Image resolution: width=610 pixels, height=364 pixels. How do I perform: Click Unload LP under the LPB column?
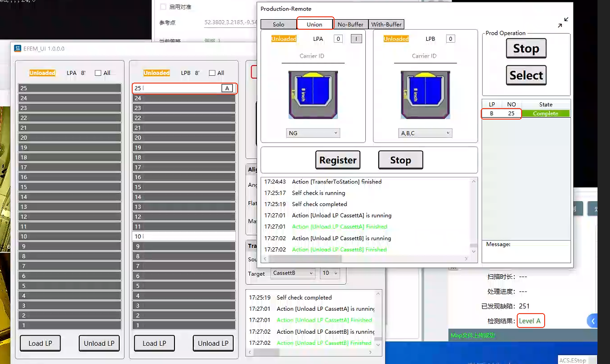[x=213, y=343]
